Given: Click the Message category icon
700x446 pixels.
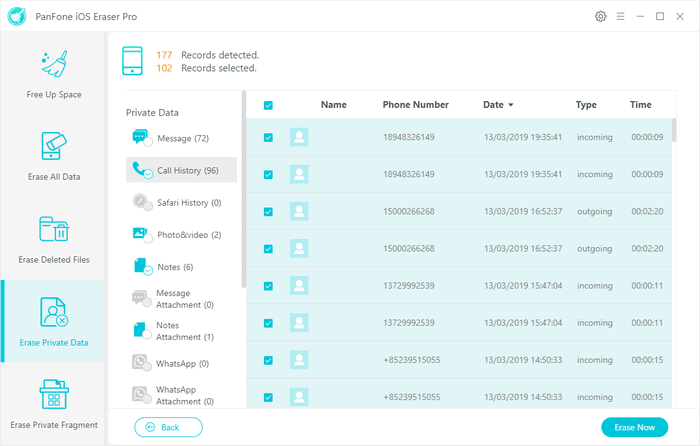Looking at the screenshot, I should [142, 138].
